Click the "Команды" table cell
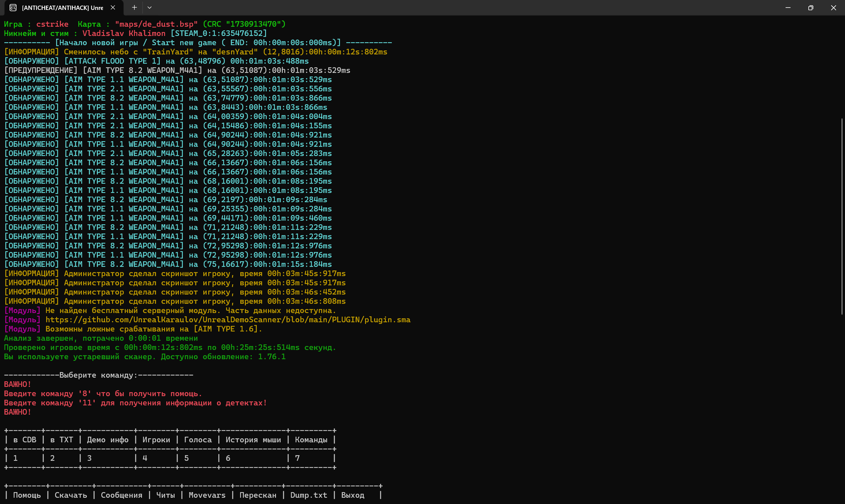Viewport: 845px width, 504px height. pyautogui.click(x=311, y=440)
